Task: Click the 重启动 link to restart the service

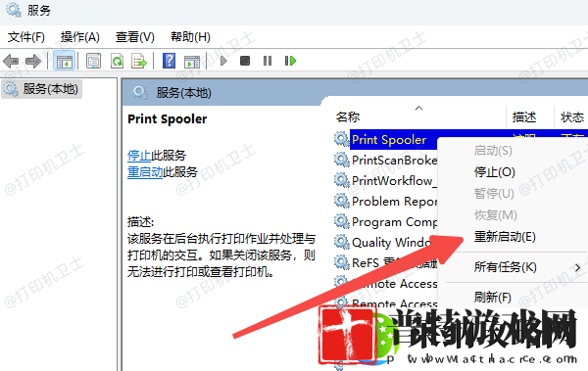Action: pos(145,172)
